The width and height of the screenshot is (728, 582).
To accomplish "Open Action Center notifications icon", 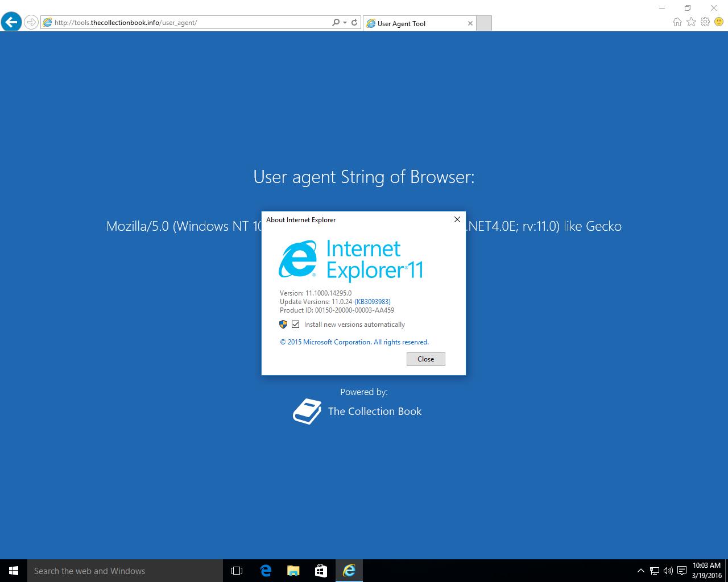I will click(682, 571).
